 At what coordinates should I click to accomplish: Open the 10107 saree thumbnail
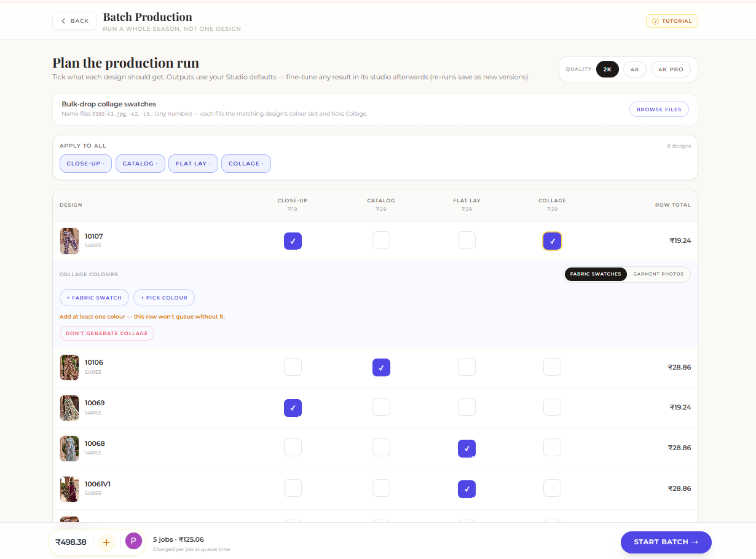[x=69, y=241]
